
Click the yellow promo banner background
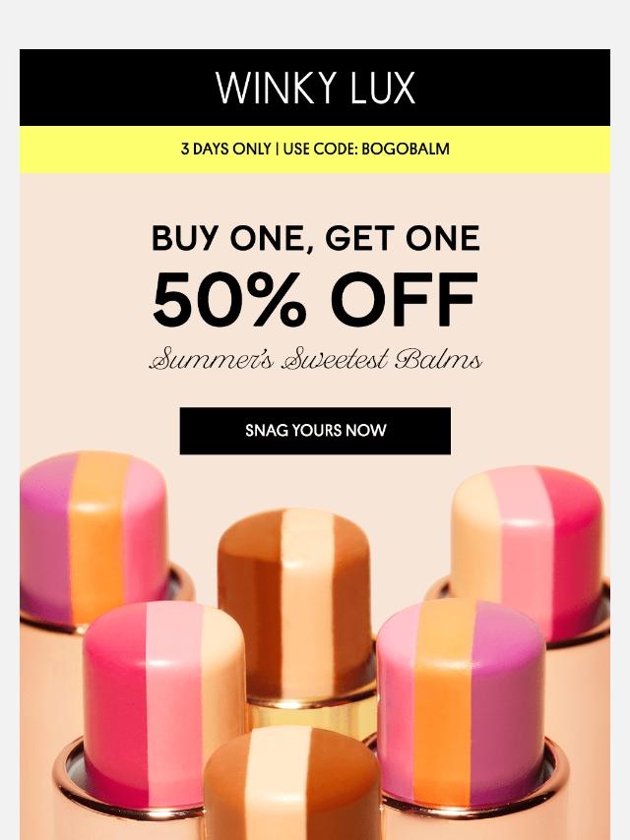click(x=96, y=150)
